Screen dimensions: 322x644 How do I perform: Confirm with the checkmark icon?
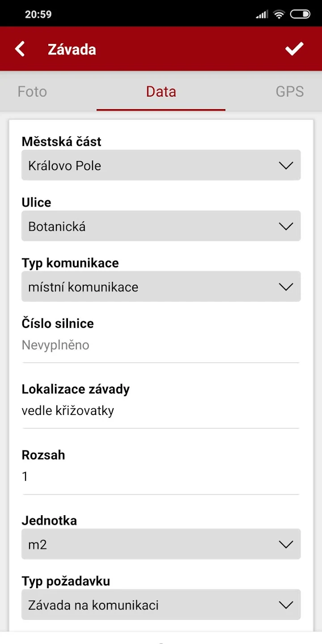coord(294,49)
